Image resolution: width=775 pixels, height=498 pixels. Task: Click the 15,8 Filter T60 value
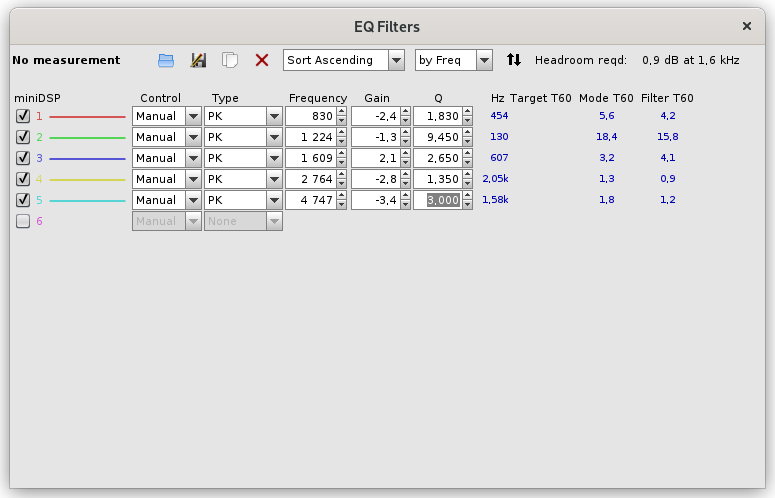668,136
